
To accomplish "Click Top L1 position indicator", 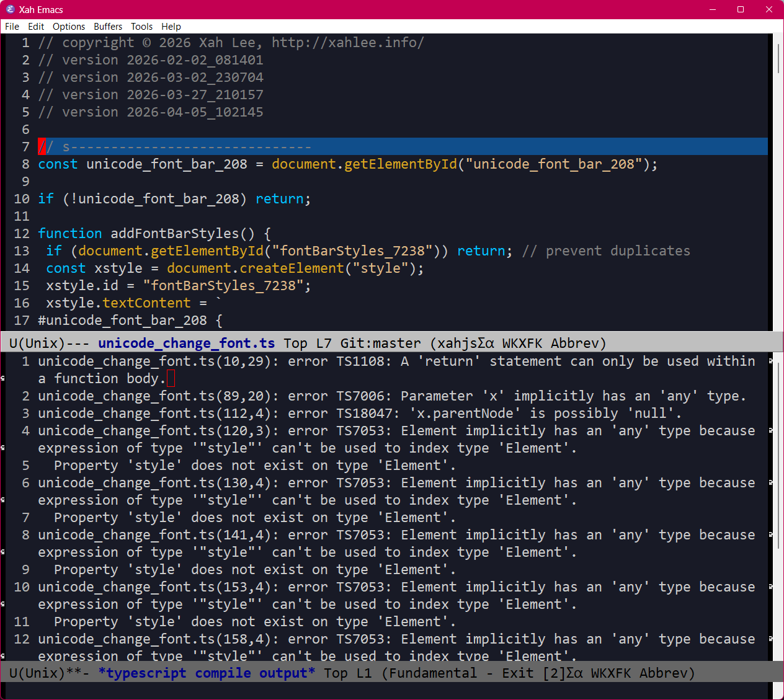I will pyautogui.click(x=348, y=673).
